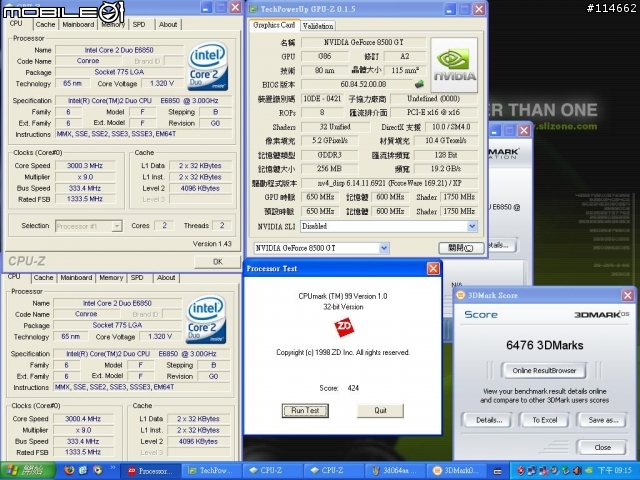The image size is (640, 480).
Task: Click the To Excel button in 3DMark Score
Action: tap(544, 420)
